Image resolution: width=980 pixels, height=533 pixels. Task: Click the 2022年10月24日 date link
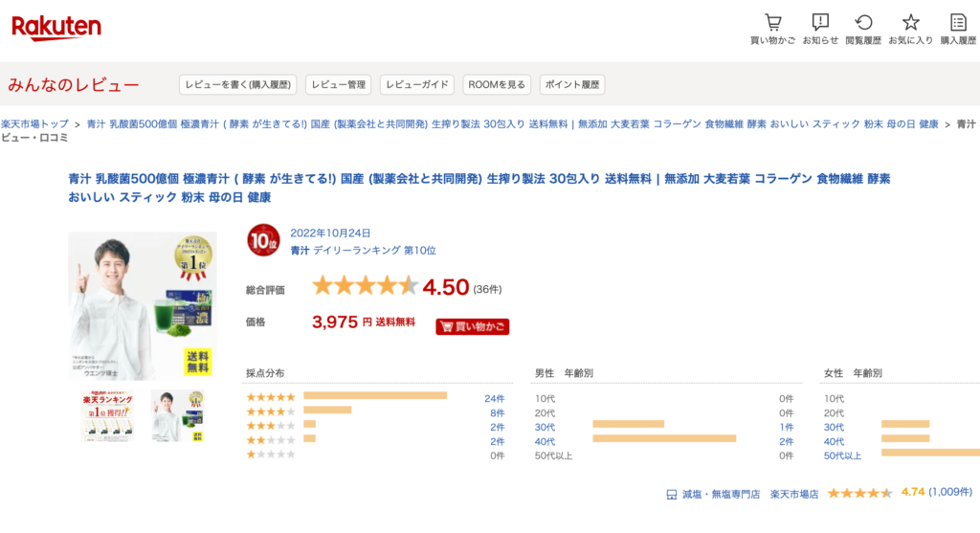click(330, 233)
